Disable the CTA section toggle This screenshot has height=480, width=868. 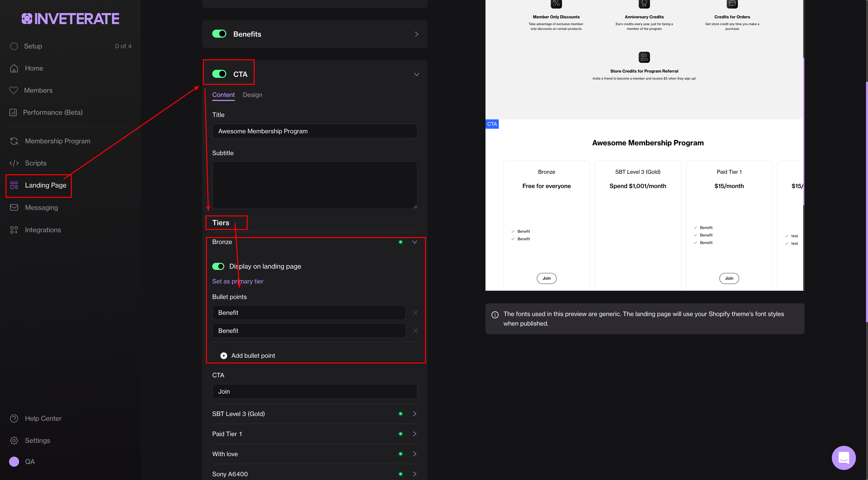click(219, 74)
